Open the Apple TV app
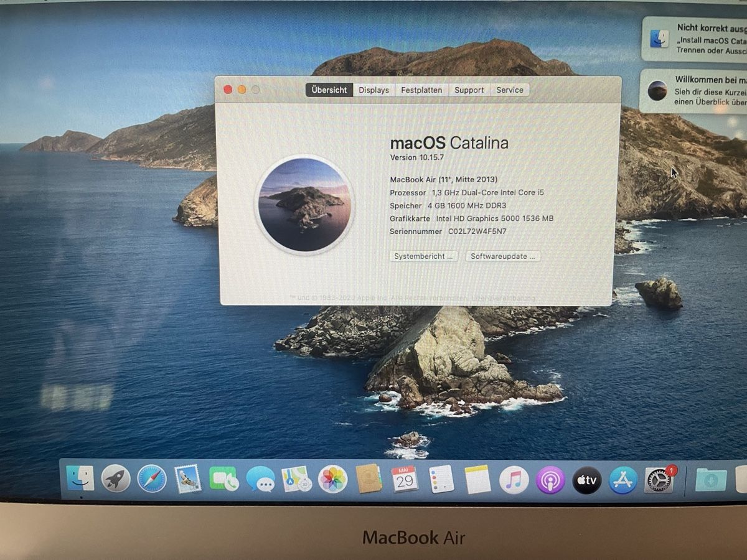 pos(587,480)
